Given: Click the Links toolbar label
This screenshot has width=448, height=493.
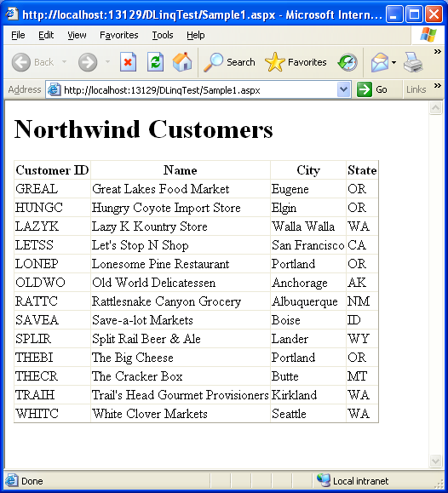Looking at the screenshot, I should coord(416,89).
